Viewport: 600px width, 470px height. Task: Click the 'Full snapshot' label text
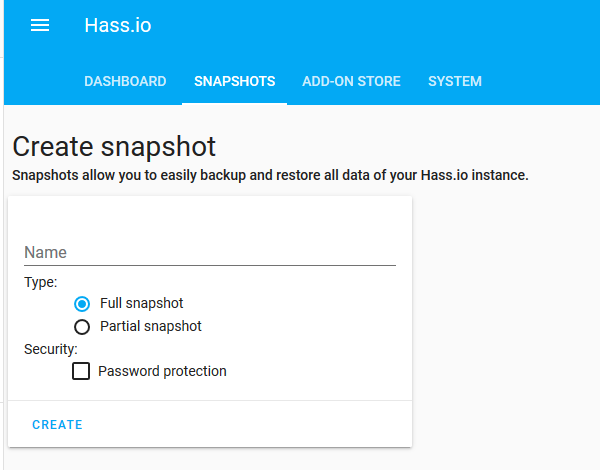click(x=142, y=303)
